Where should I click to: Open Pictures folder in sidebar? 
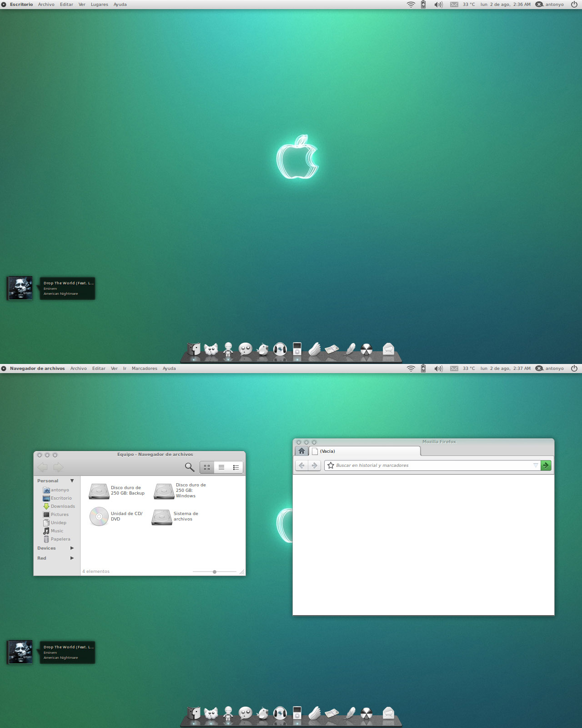pos(56,515)
